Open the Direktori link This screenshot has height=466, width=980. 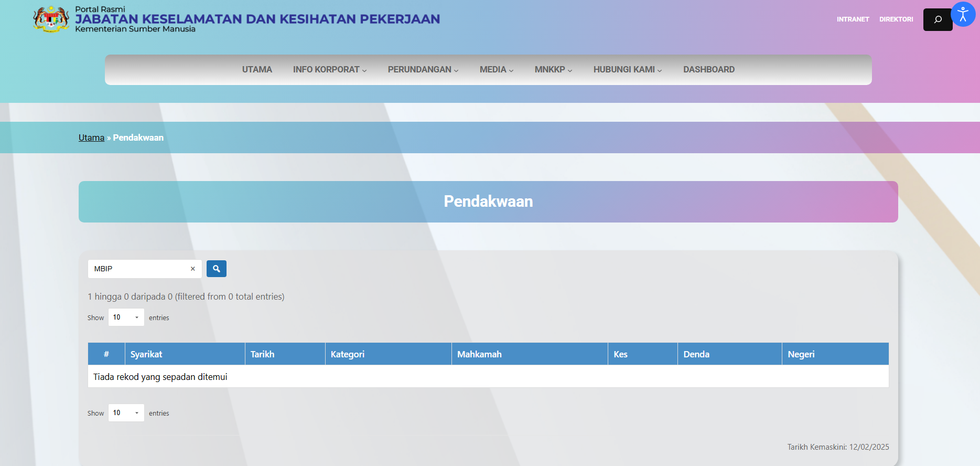pyautogui.click(x=896, y=19)
